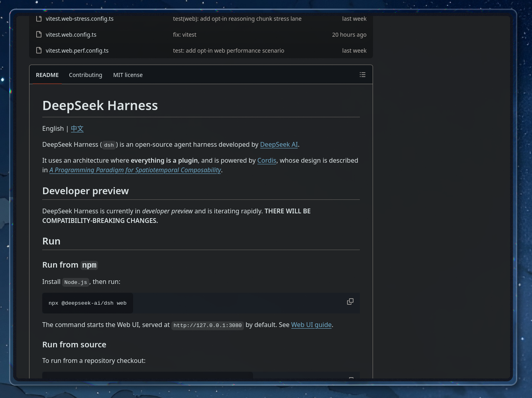Switch README to 中文 version
The height and width of the screenshot is (398, 532).
click(77, 128)
